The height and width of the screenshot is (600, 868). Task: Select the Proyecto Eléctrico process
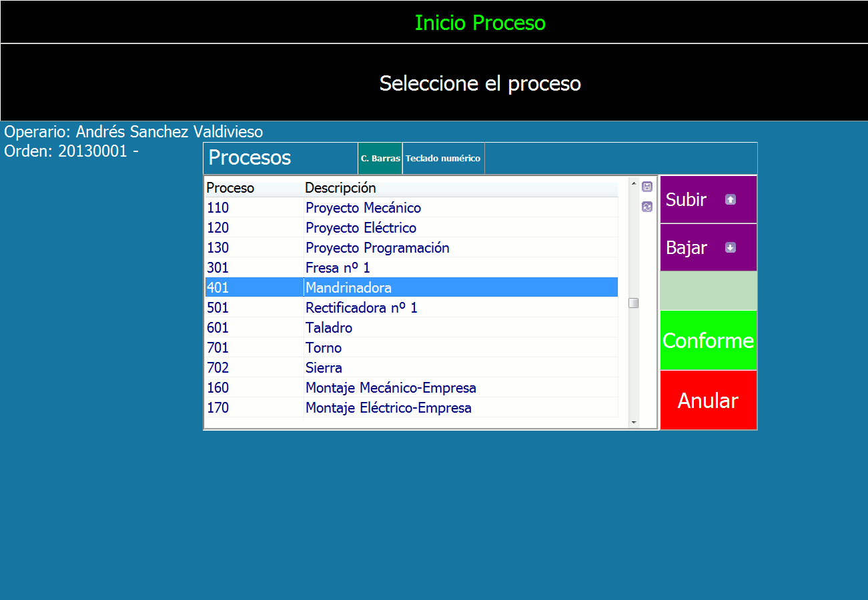360,228
